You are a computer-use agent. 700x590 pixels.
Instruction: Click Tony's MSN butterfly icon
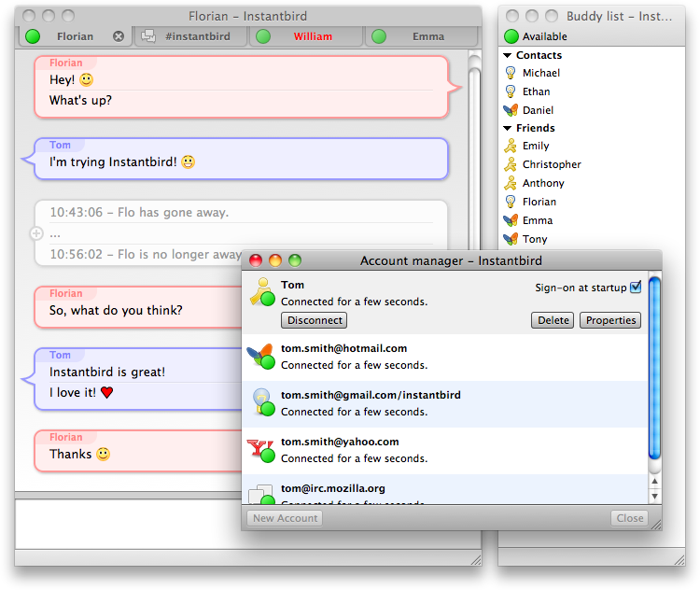point(511,239)
